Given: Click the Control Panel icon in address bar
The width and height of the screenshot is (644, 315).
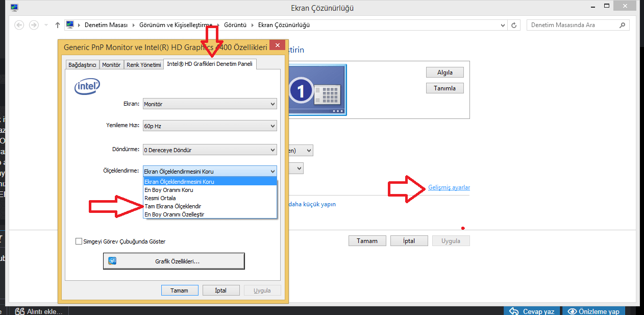Looking at the screenshot, I should [x=70, y=25].
